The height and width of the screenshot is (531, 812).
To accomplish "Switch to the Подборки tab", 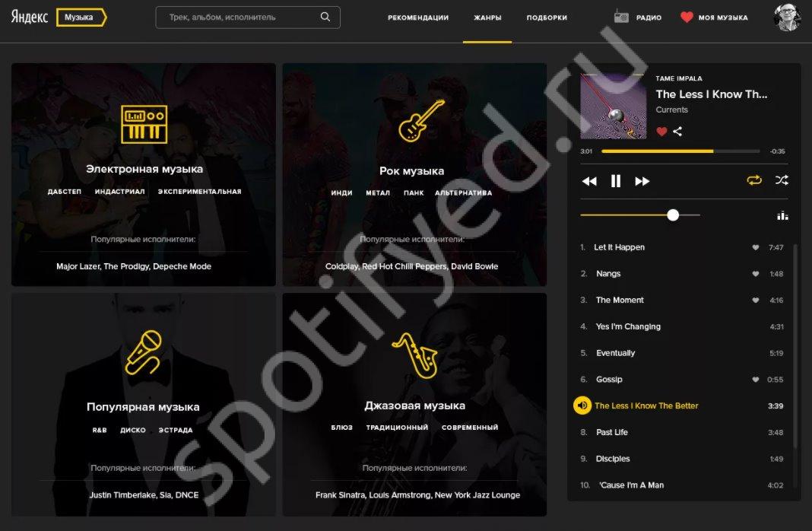I will click(547, 17).
